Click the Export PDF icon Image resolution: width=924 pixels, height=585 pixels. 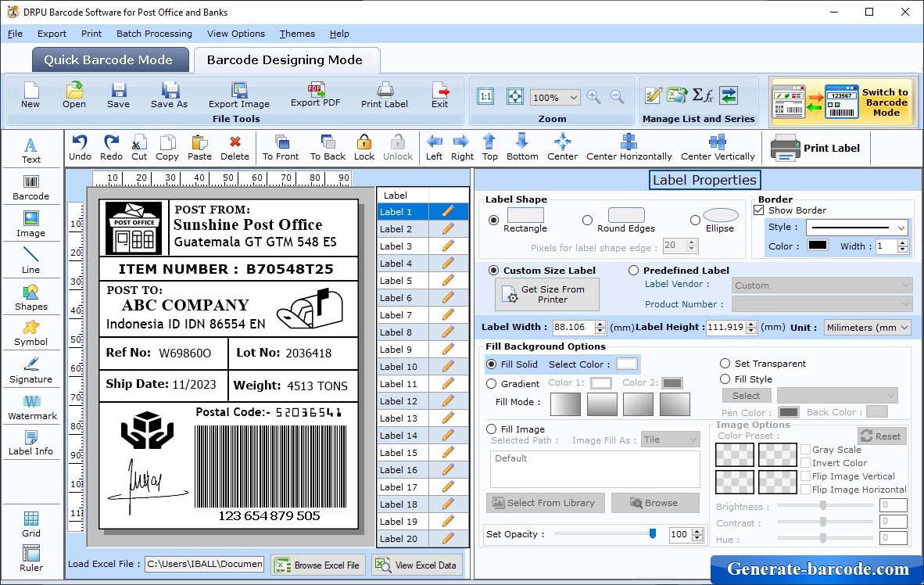315,95
